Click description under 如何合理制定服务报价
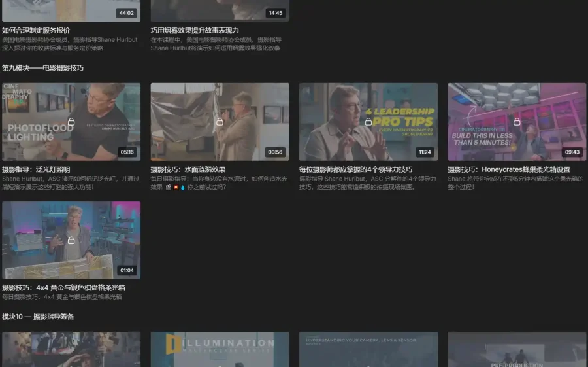Image resolution: width=588 pixels, height=367 pixels. 70,44
